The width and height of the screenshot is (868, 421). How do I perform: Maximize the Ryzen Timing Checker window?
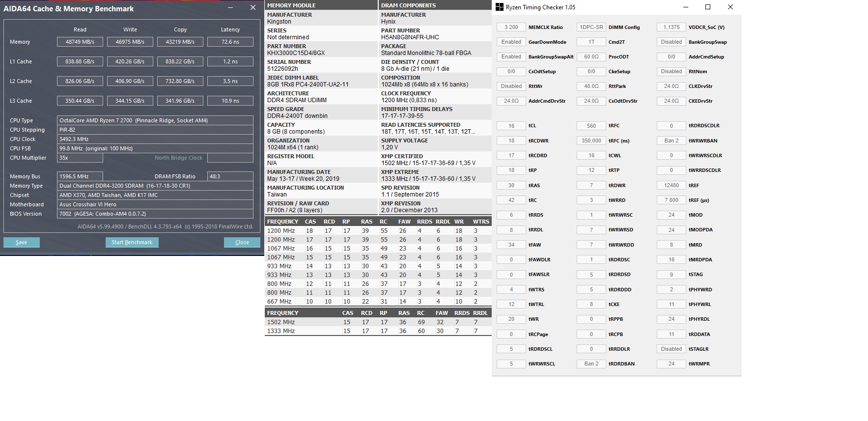[708, 7]
